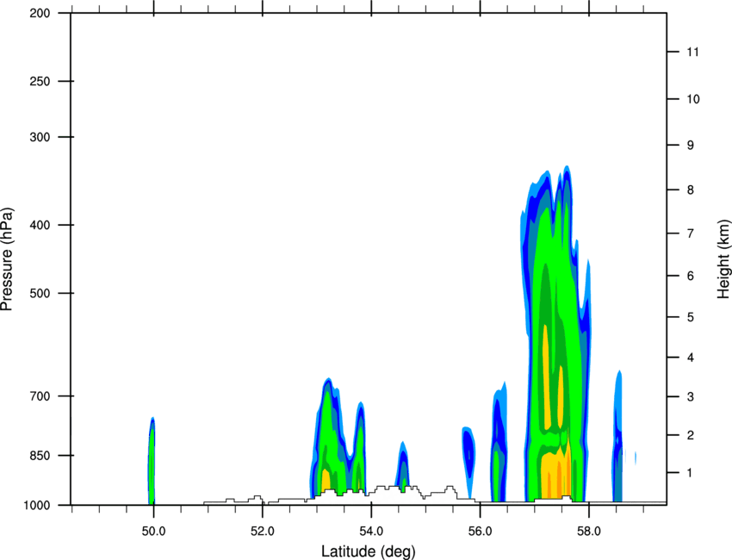
Task: Click the 'Latitude (deg)' axis title
Action: 369,551
